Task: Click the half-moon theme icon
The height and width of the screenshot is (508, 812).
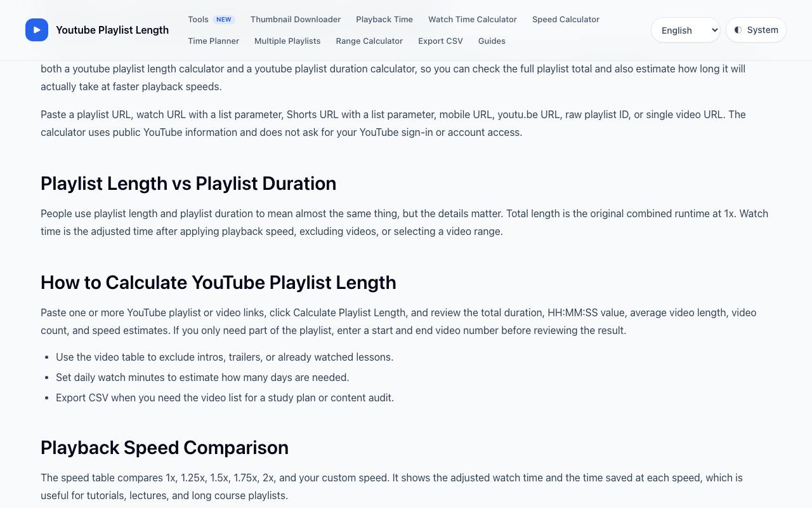Action: (x=738, y=30)
